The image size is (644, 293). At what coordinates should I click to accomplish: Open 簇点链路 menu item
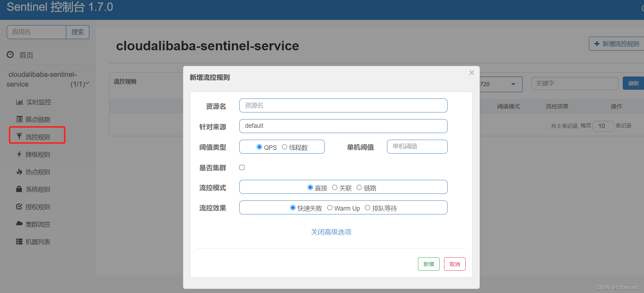click(38, 119)
